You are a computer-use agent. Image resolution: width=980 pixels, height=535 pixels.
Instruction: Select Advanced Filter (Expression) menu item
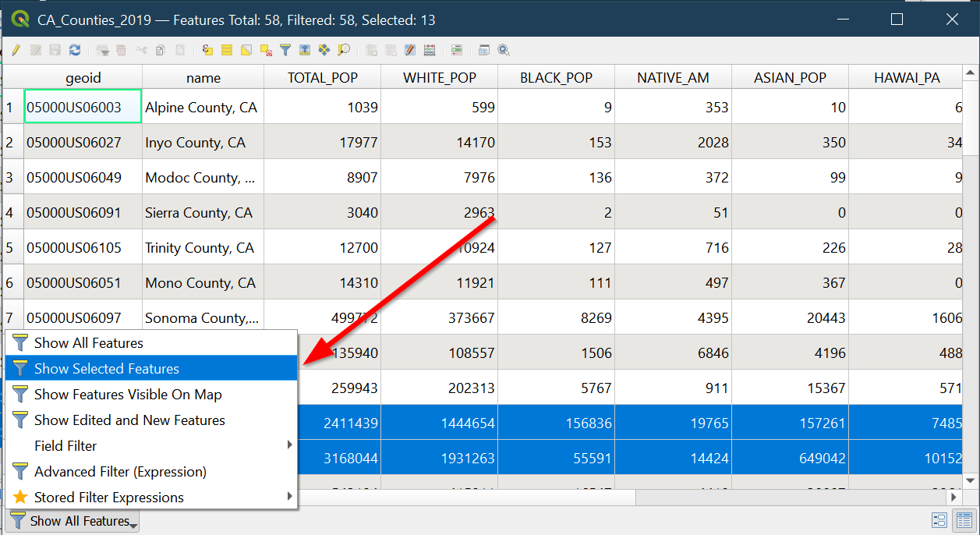click(120, 472)
